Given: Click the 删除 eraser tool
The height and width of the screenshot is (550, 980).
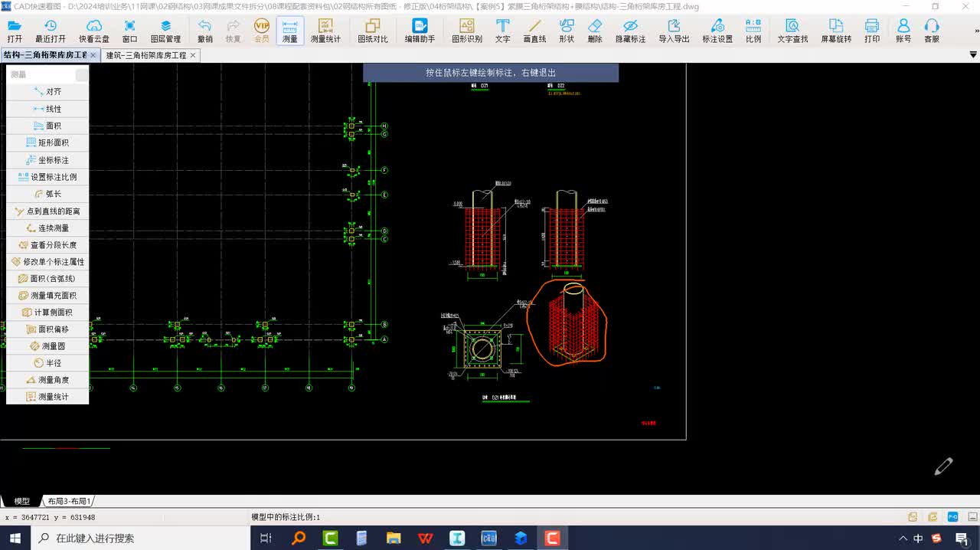Looking at the screenshot, I should pyautogui.click(x=595, y=31).
